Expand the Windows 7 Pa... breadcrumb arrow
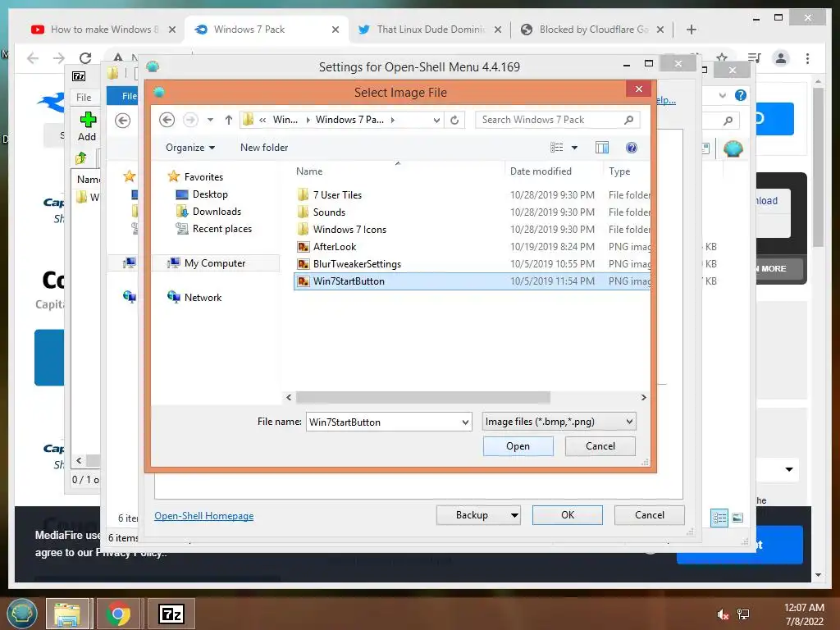 coord(393,120)
